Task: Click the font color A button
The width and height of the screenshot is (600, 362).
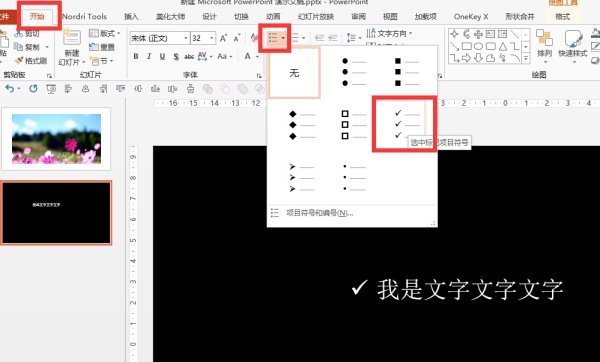Action: tap(248, 56)
